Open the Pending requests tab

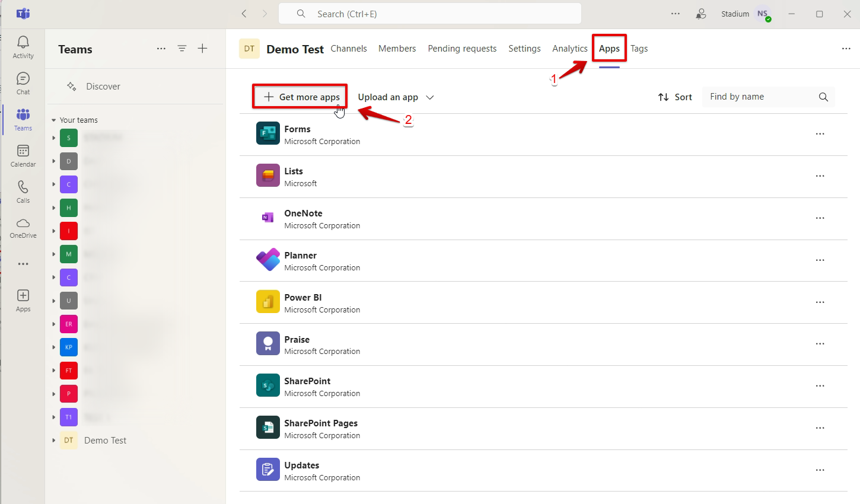[x=462, y=49]
